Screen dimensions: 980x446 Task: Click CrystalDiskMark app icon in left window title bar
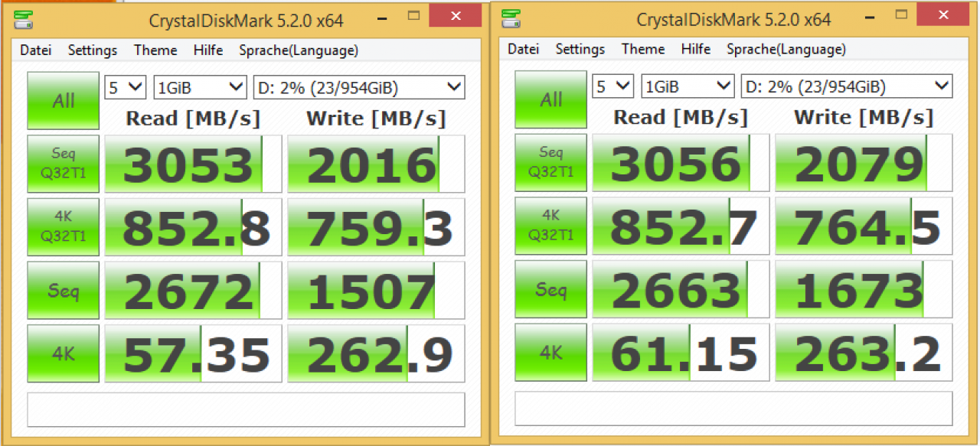(25, 19)
